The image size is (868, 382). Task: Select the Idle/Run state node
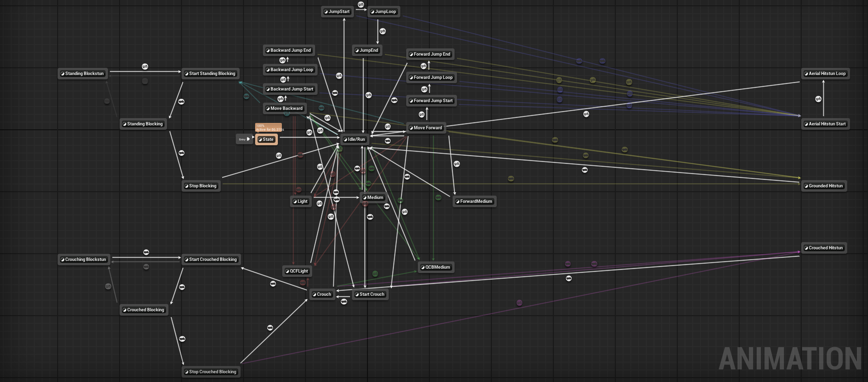pos(354,139)
